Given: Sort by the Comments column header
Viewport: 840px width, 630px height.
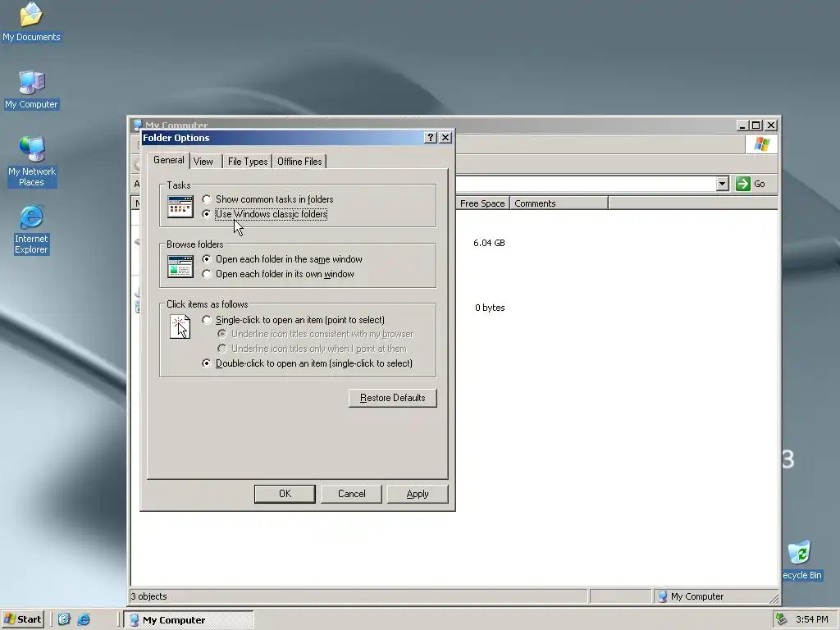Looking at the screenshot, I should pos(559,203).
